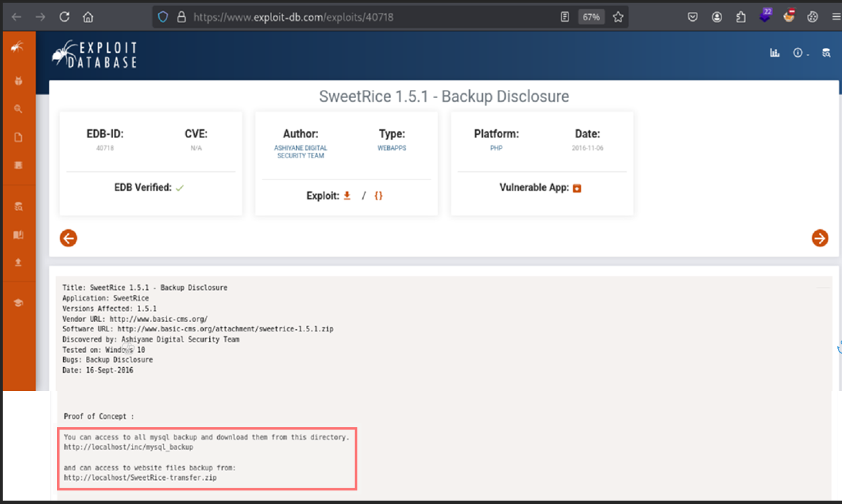Open the statistics chart icon in header
842x504 pixels.
[x=774, y=52]
